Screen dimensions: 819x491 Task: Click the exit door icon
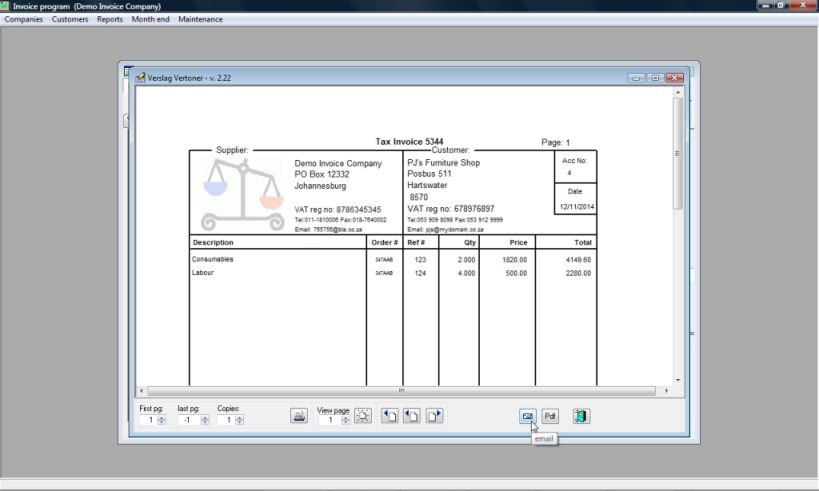pos(581,417)
